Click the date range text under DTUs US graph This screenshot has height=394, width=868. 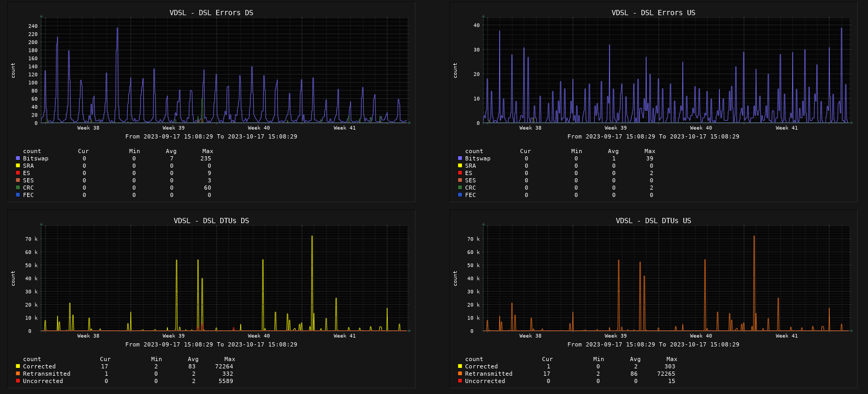pos(653,344)
